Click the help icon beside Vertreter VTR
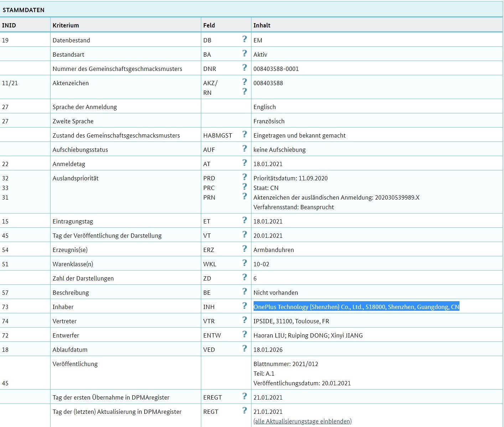The width and height of the screenshot is (504, 427). point(244,320)
